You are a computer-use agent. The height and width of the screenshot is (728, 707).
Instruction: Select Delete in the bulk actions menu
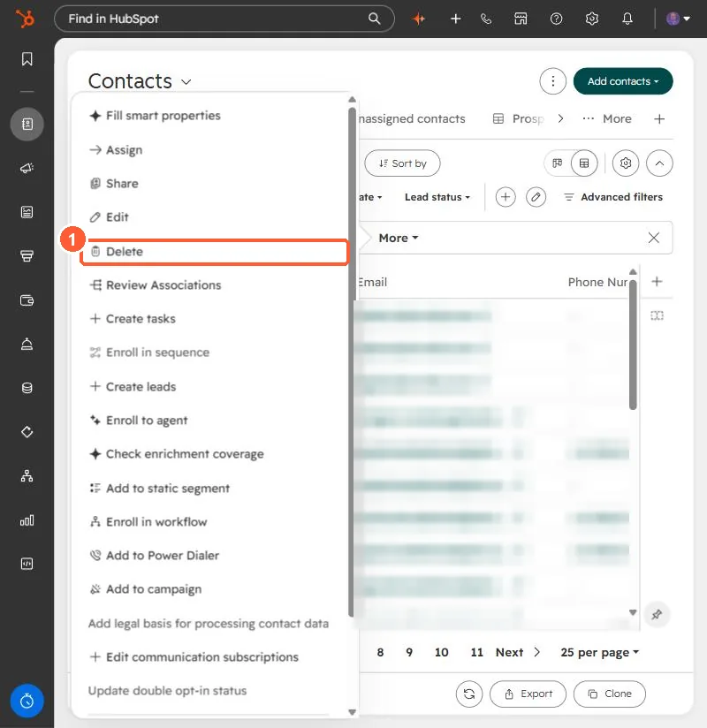tap(214, 252)
